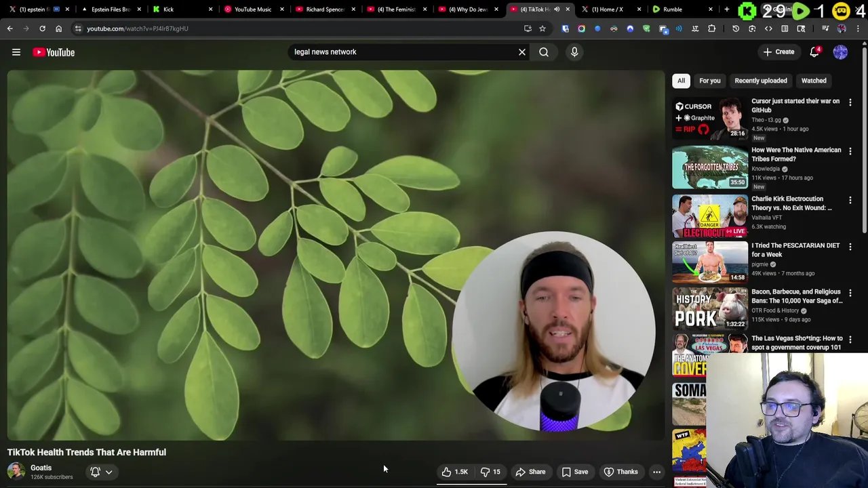
Task: Like the video with thumbs up
Action: click(x=455, y=472)
